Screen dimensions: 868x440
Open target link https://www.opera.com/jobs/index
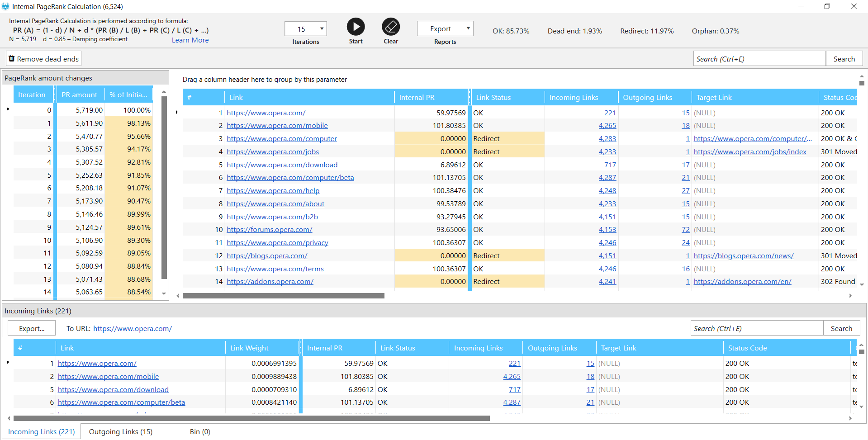750,152
